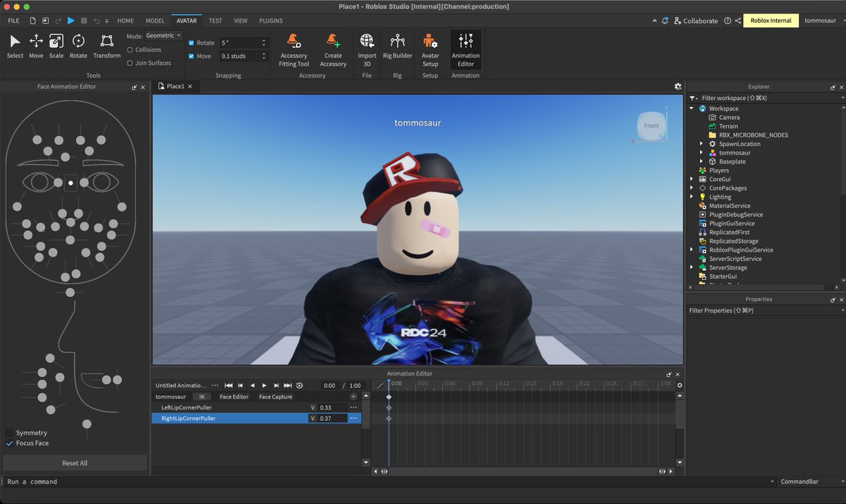
Task: Click the RightLipCornerPuller value field
Action: coord(333,418)
